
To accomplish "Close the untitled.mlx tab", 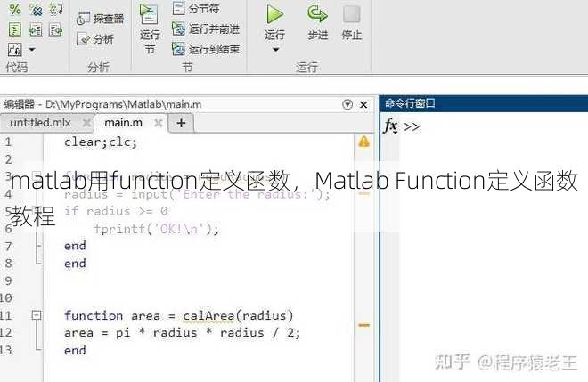I will pyautogui.click(x=86, y=123).
